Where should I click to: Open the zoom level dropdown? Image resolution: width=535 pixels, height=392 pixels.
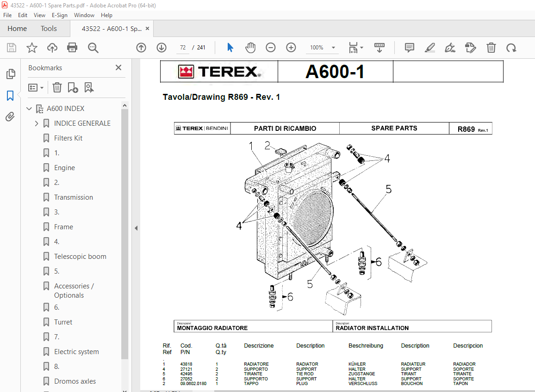click(333, 48)
